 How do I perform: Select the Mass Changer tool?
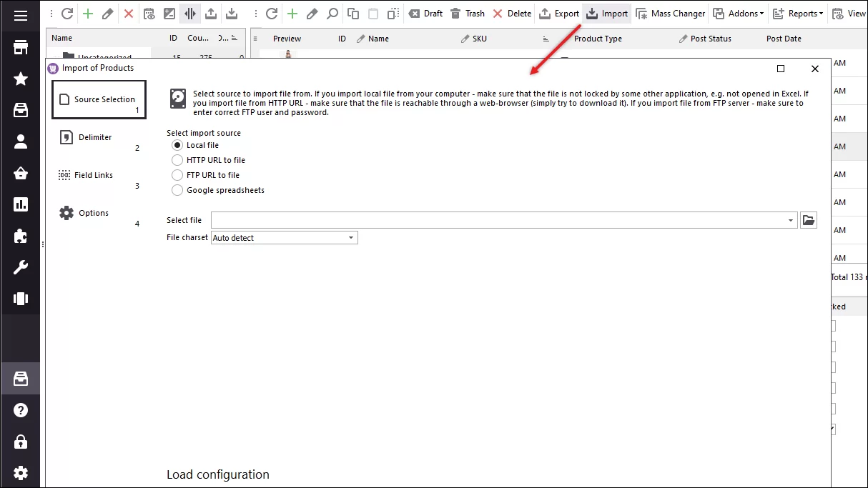[670, 13]
